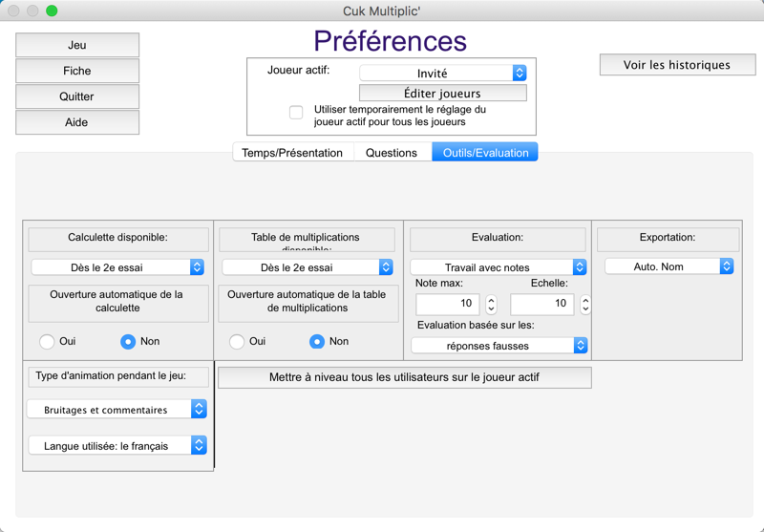
Task: Expand the Travail avec notes dropdown
Action: pyautogui.click(x=499, y=267)
